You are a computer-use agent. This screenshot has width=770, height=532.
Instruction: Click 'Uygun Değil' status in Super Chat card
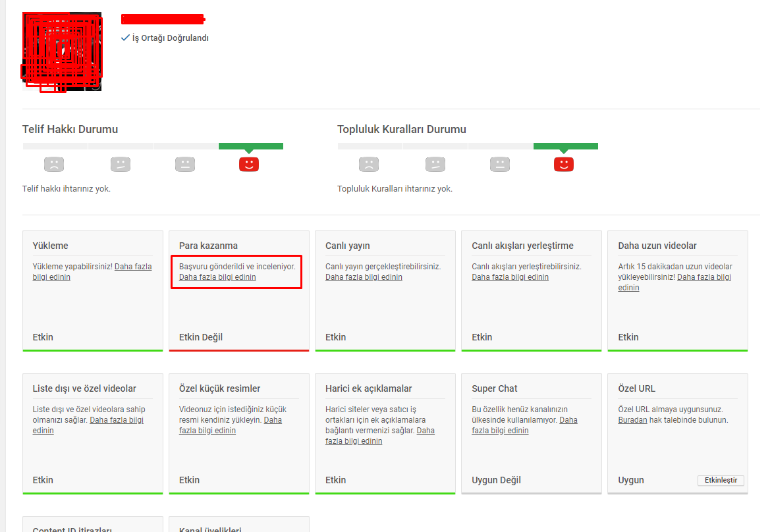coord(497,480)
